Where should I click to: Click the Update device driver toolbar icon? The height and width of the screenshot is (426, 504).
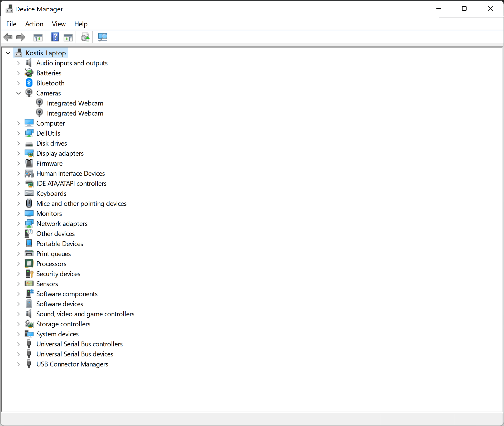(x=85, y=37)
